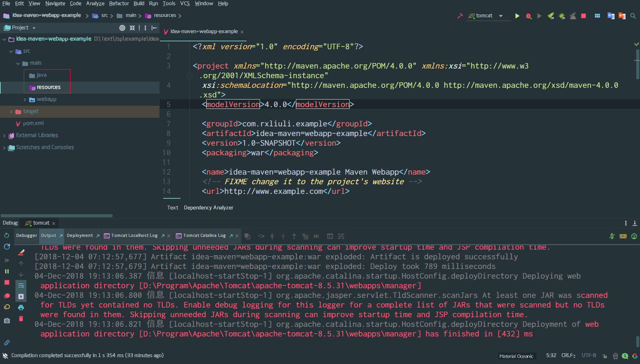Close the tomcat debug session tab

tap(53, 223)
